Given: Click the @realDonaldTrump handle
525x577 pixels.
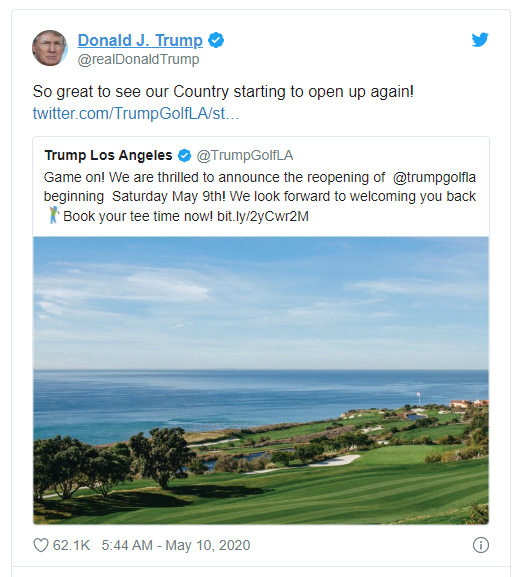Looking at the screenshot, I should click(138, 59).
